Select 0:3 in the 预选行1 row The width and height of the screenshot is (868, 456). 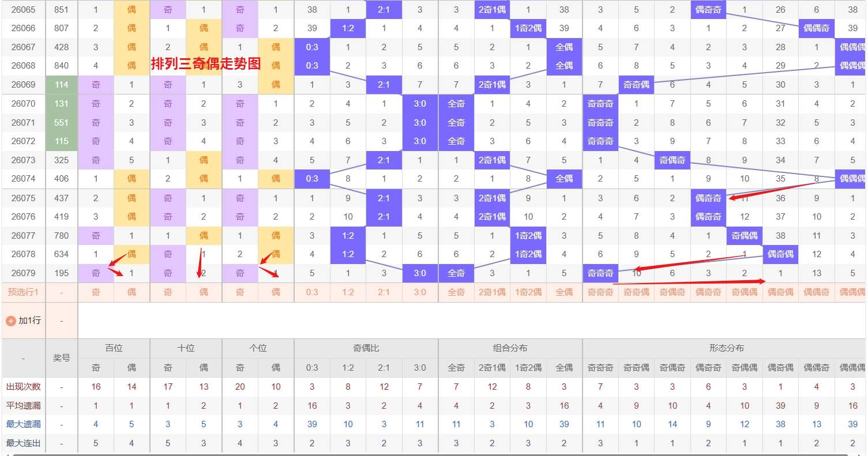tap(312, 292)
